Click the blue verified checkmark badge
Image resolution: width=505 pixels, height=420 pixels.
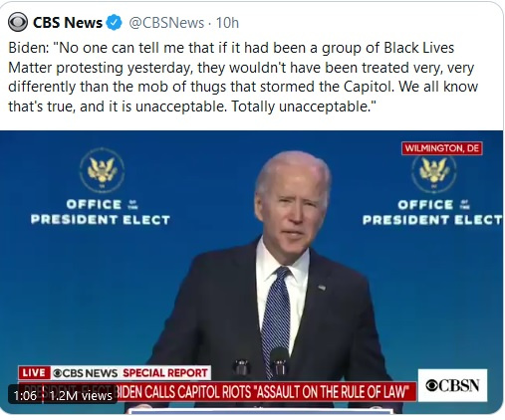click(x=114, y=23)
